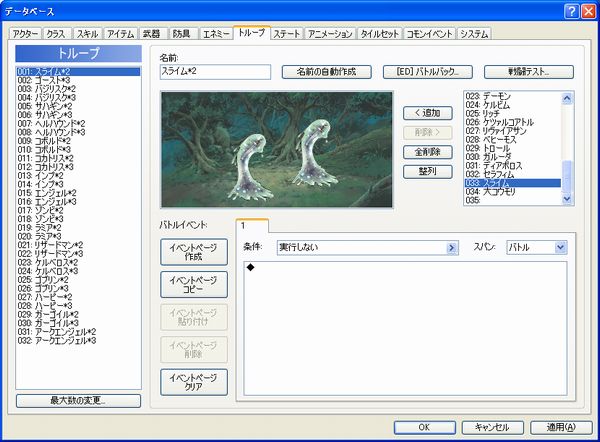The height and width of the screenshot is (442, 600).
Task: Click the < 追加 button
Action: 428,113
